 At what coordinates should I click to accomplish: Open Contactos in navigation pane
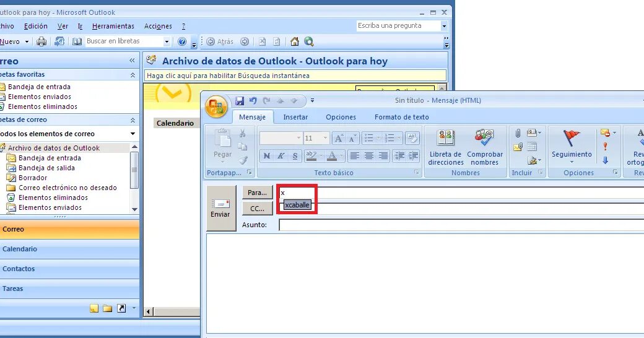click(x=69, y=269)
